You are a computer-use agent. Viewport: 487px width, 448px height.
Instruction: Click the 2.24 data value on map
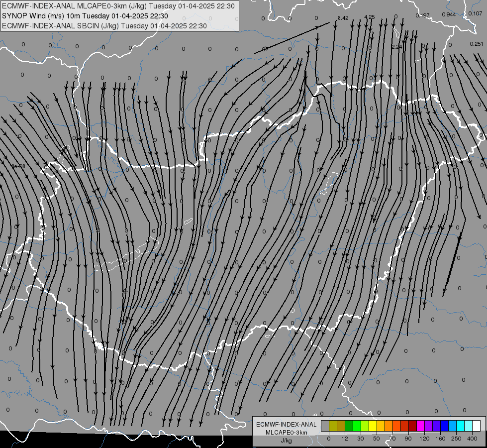pyautogui.click(x=396, y=47)
